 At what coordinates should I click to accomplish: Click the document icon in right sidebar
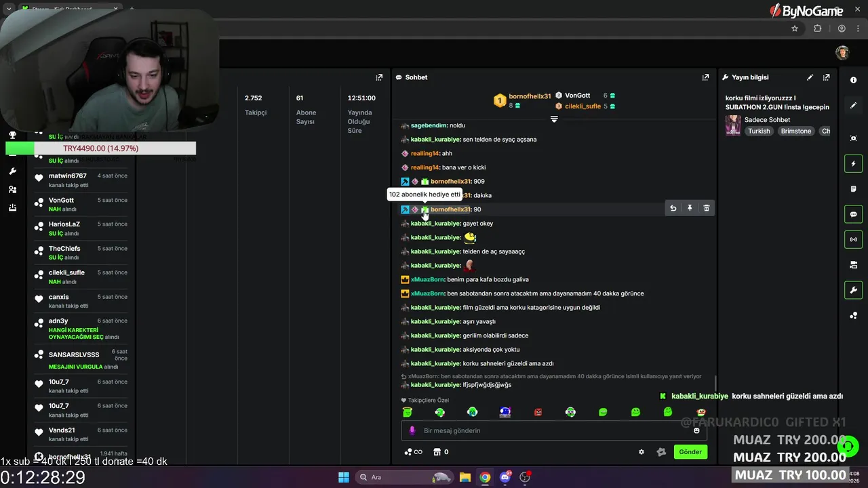853,189
